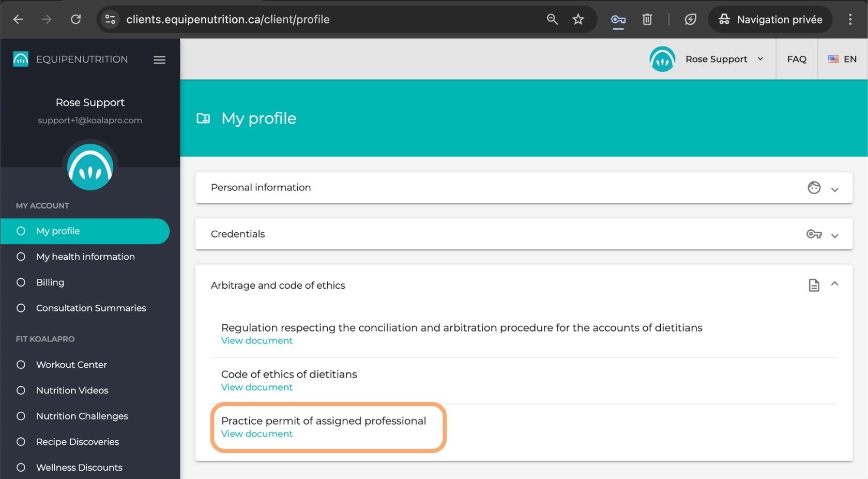Open the sidebar hamburger menu
Image resolution: width=868 pixels, height=479 pixels.
(159, 59)
